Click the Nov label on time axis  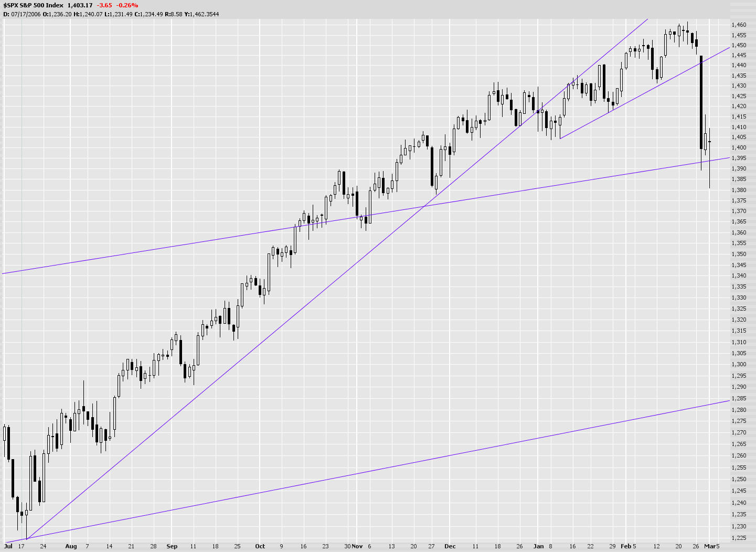tap(357, 546)
